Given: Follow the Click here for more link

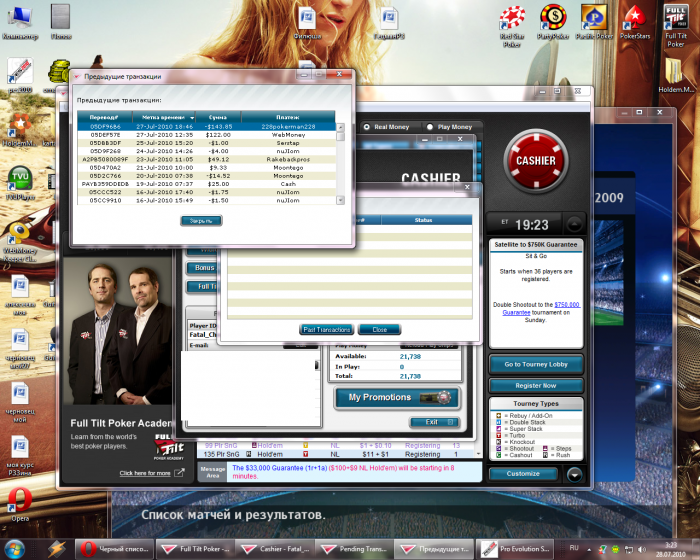Looking at the screenshot, I should pyautogui.click(x=145, y=473).
